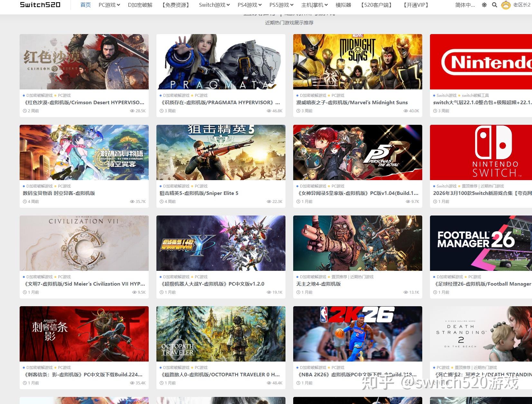Click the Switch游戏 tag under Nintendo card
Screen dimensions: 532x404
446,95
